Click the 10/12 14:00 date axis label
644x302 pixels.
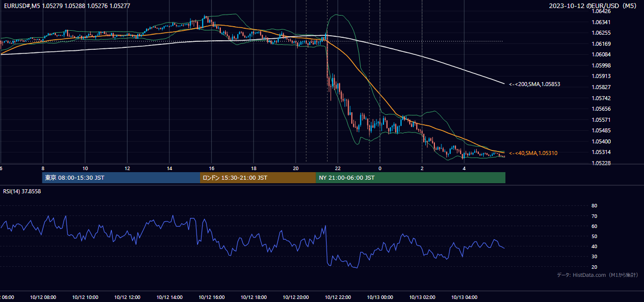click(169, 297)
